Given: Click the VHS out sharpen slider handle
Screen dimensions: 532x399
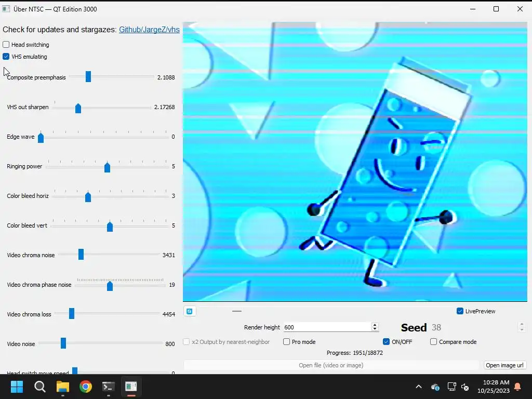Looking at the screenshot, I should tap(78, 108).
